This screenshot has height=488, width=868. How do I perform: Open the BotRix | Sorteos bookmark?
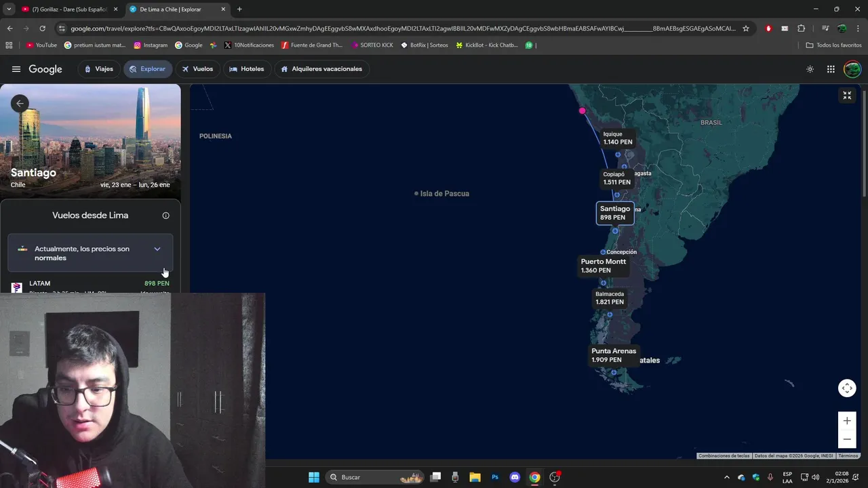pos(425,45)
